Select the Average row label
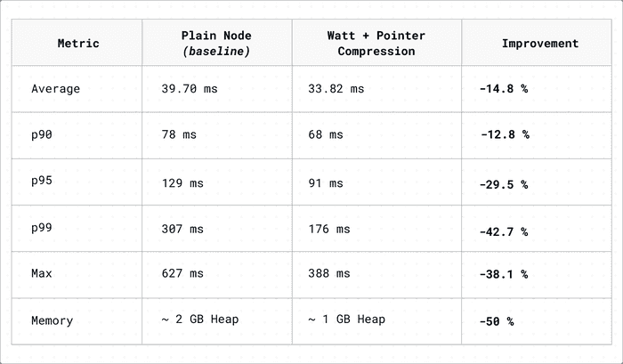The height and width of the screenshot is (364, 623). [x=54, y=89]
